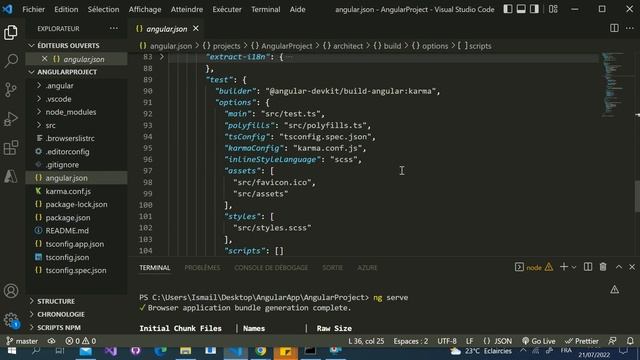This screenshot has width=640, height=360.
Task: Open the Aide menu
Action: tap(298, 9)
